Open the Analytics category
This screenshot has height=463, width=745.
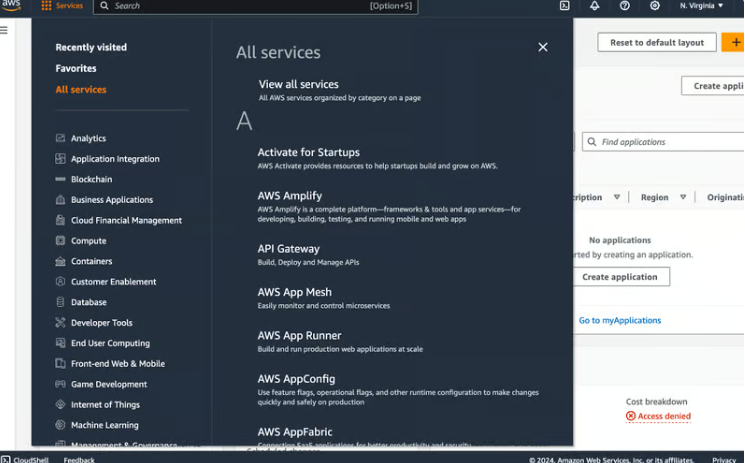pyautogui.click(x=88, y=138)
